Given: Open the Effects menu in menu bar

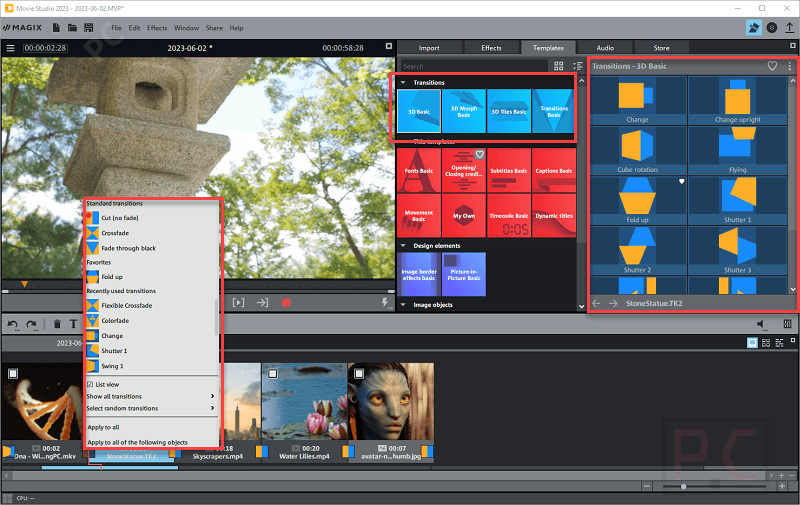Looking at the screenshot, I should coord(157,28).
